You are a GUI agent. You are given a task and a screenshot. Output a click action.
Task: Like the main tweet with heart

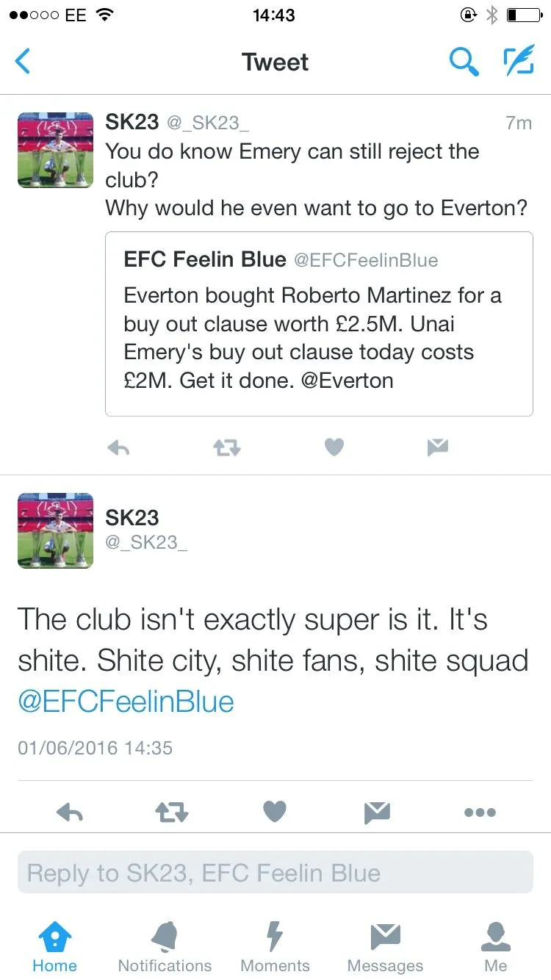[x=274, y=812]
